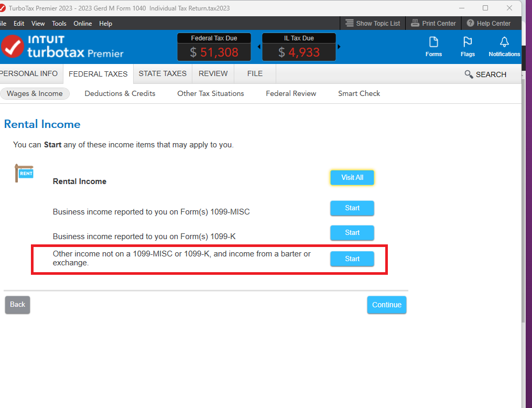This screenshot has width=532, height=408.
Task: Minimize the TurboTax window
Action: [462, 8]
